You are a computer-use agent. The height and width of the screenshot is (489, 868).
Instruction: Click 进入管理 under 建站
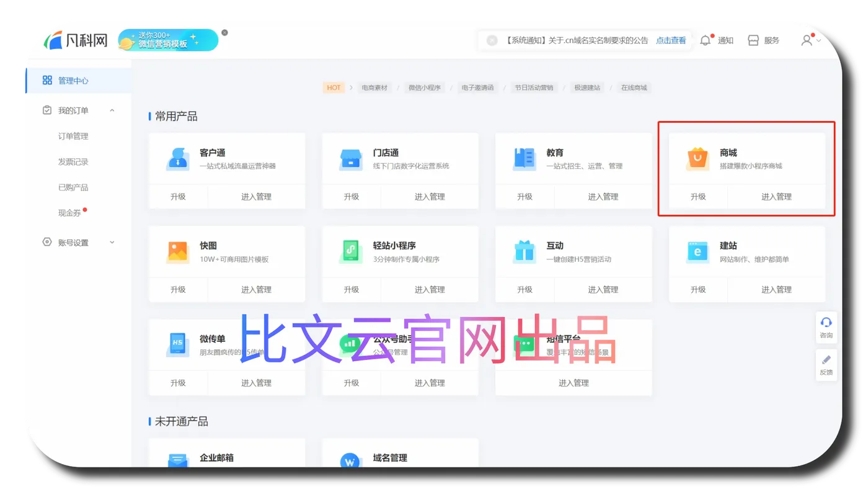(x=776, y=290)
